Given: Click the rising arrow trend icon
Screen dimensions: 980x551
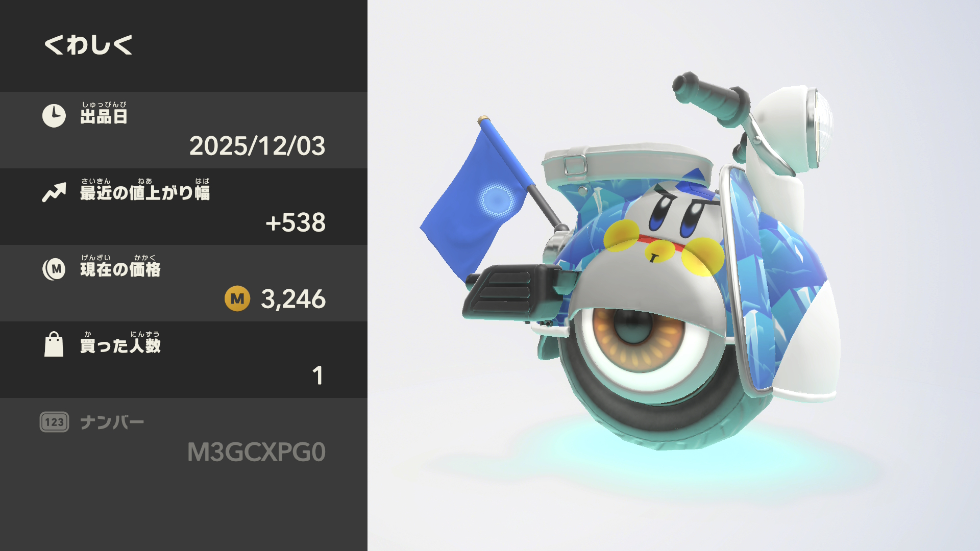Looking at the screenshot, I should pyautogui.click(x=54, y=192).
